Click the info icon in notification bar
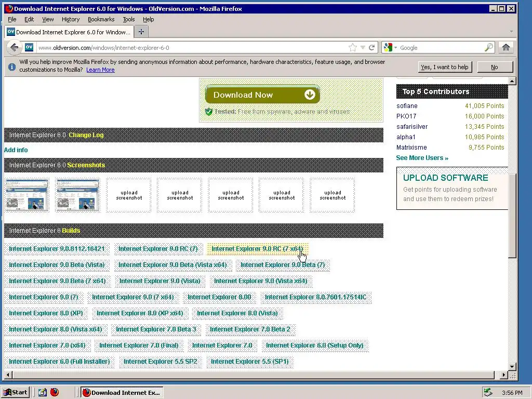This screenshot has height=399, width=532. point(12,67)
